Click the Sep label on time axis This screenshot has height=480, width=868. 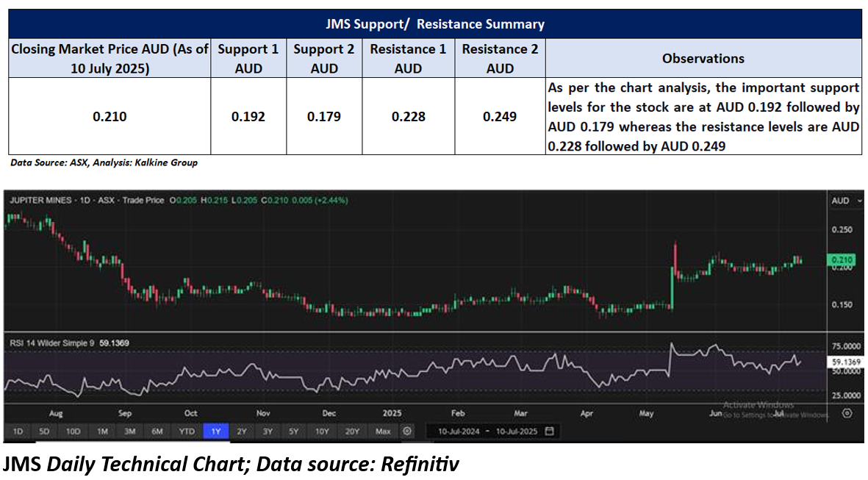point(124,414)
